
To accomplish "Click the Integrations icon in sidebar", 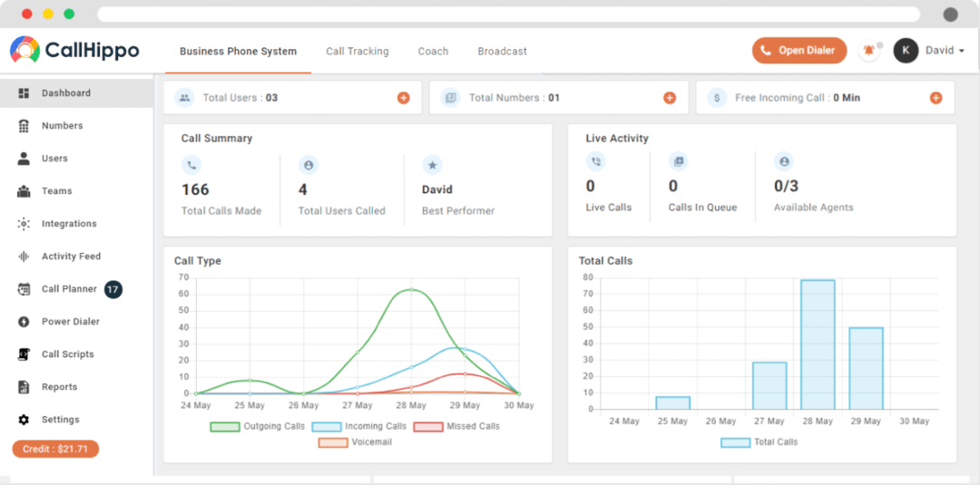I will pyautogui.click(x=24, y=224).
